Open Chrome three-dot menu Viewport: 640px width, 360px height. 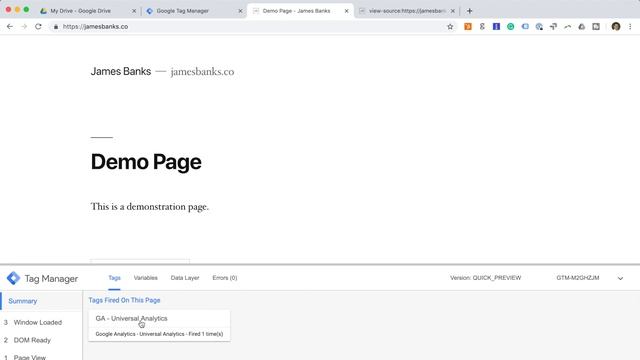point(630,27)
